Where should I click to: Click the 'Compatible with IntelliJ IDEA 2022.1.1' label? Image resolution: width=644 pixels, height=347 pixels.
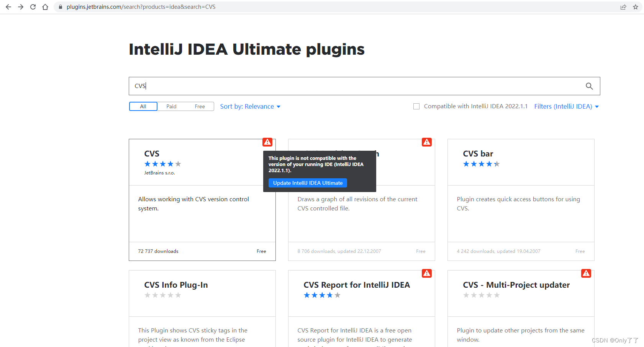476,106
